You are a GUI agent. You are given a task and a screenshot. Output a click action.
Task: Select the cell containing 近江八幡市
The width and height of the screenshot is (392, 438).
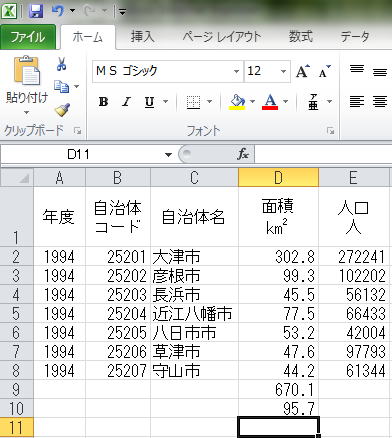tap(194, 313)
